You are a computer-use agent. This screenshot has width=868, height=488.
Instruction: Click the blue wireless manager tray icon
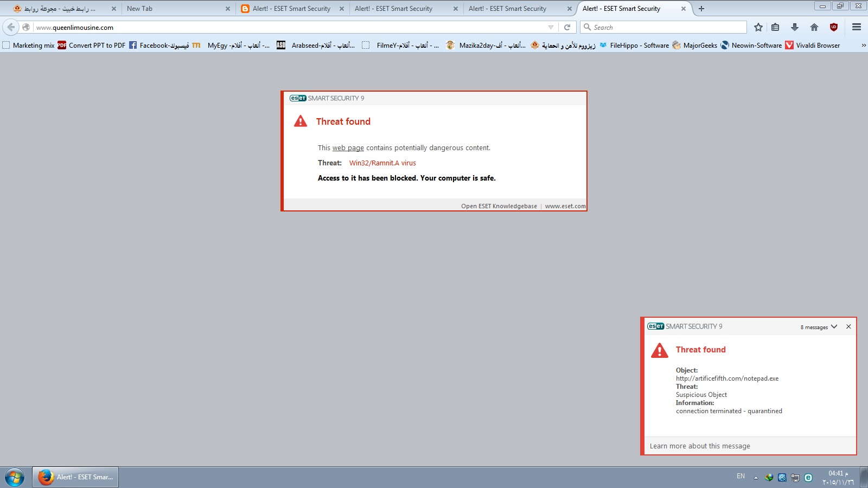pos(782,478)
